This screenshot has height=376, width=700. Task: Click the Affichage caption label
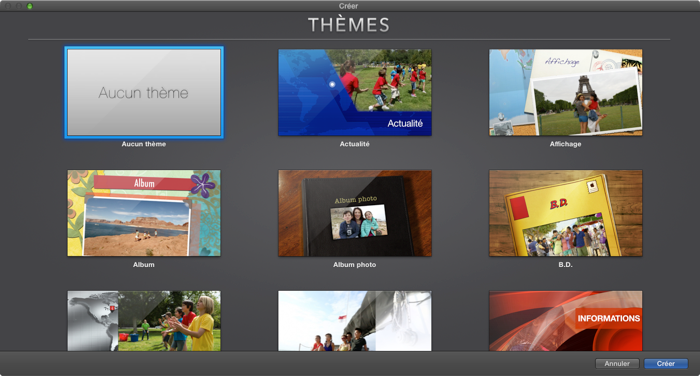pos(565,144)
